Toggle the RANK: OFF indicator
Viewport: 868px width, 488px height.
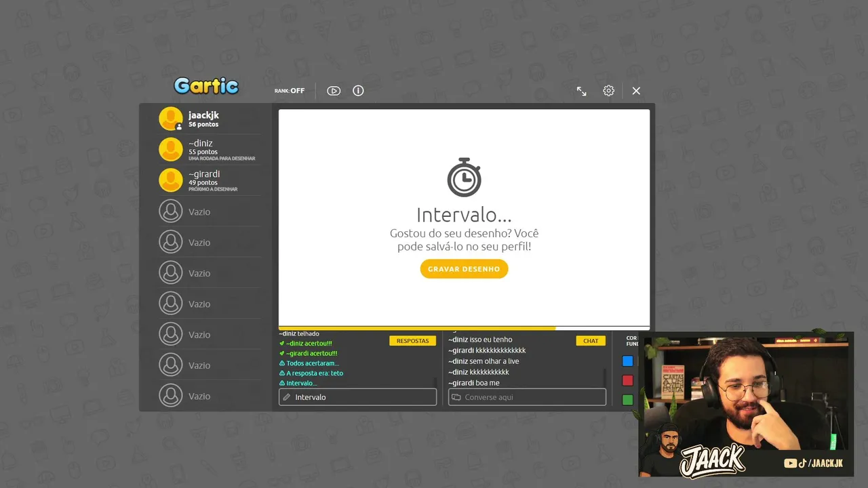click(290, 90)
